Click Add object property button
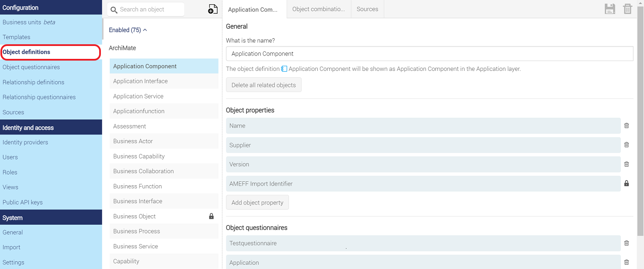The height and width of the screenshot is (269, 644). (x=257, y=202)
